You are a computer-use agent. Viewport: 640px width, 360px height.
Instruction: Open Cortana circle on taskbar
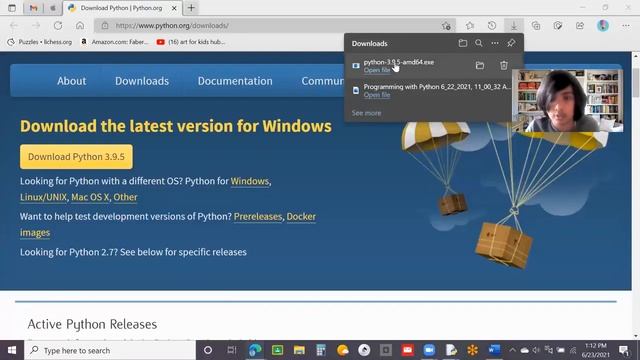pyautogui.click(x=208, y=350)
